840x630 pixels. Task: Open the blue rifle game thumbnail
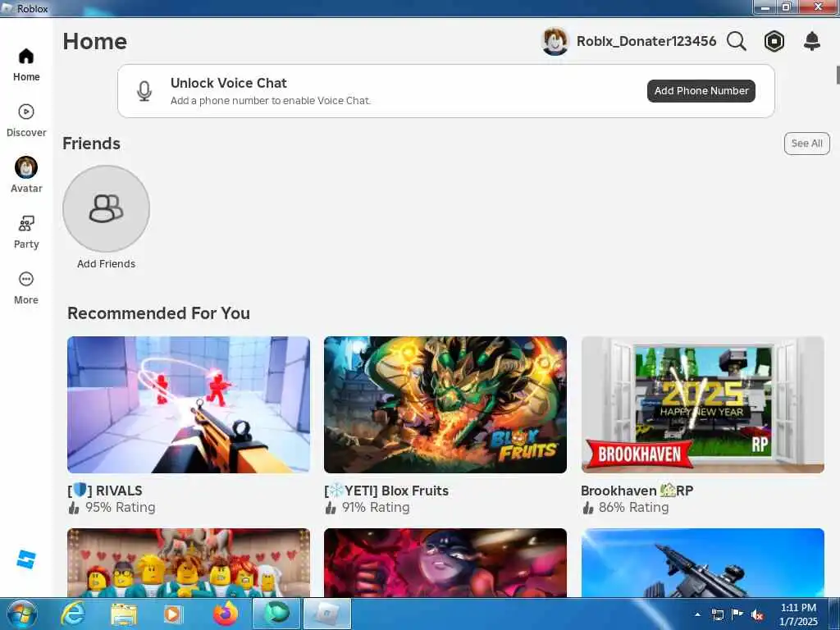(702, 563)
